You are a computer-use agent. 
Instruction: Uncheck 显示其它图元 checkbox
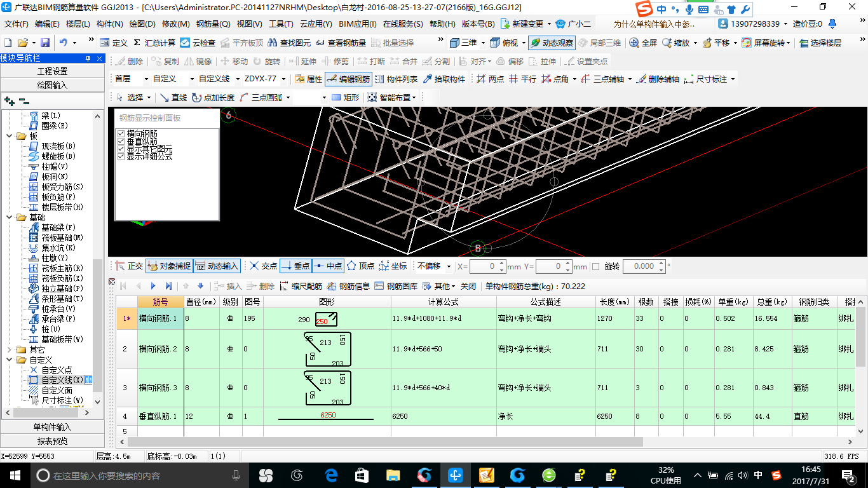pos(121,149)
